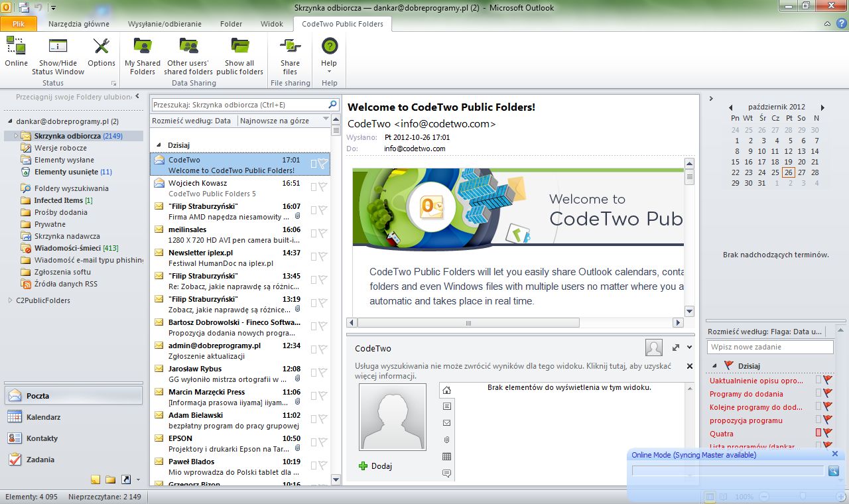
Task: Go to previous month in calendar
Action: click(x=730, y=107)
